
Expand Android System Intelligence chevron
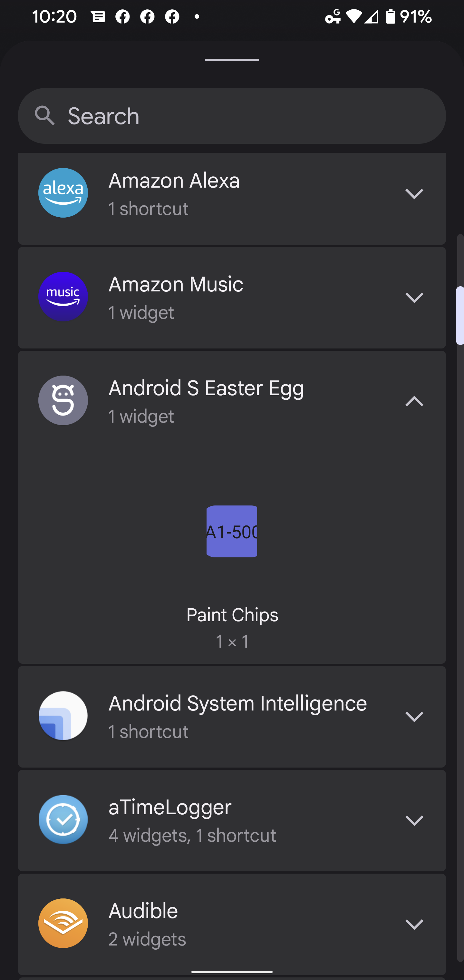click(x=414, y=717)
